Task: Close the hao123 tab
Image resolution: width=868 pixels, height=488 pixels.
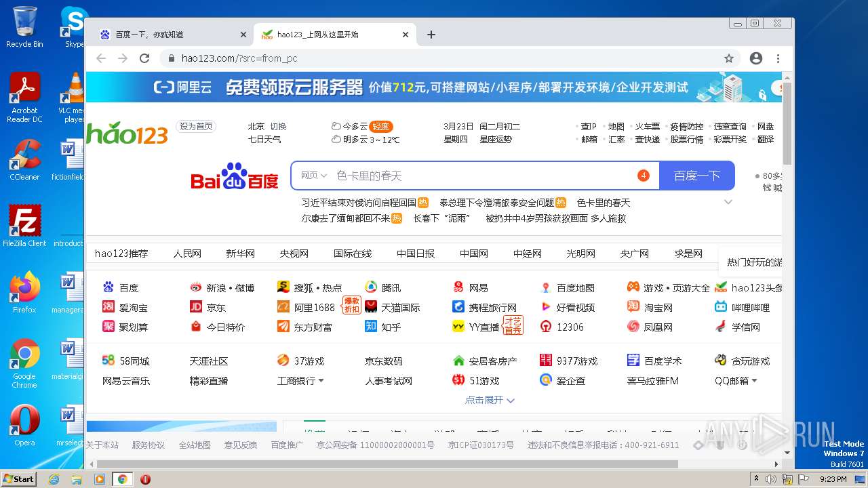Action: (406, 35)
